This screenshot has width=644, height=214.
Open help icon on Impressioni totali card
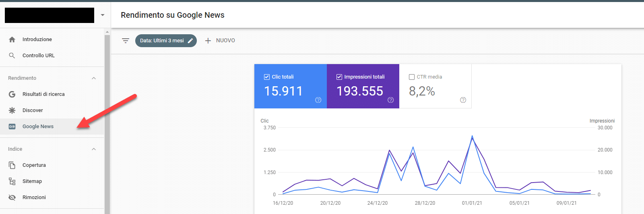[391, 100]
